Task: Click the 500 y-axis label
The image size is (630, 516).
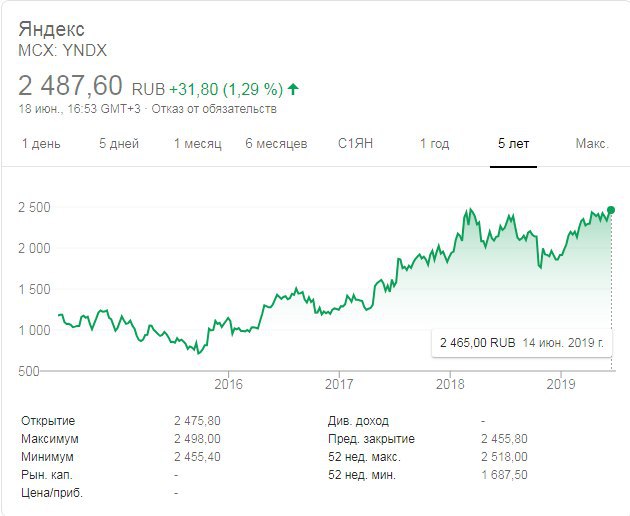Action: click(29, 371)
